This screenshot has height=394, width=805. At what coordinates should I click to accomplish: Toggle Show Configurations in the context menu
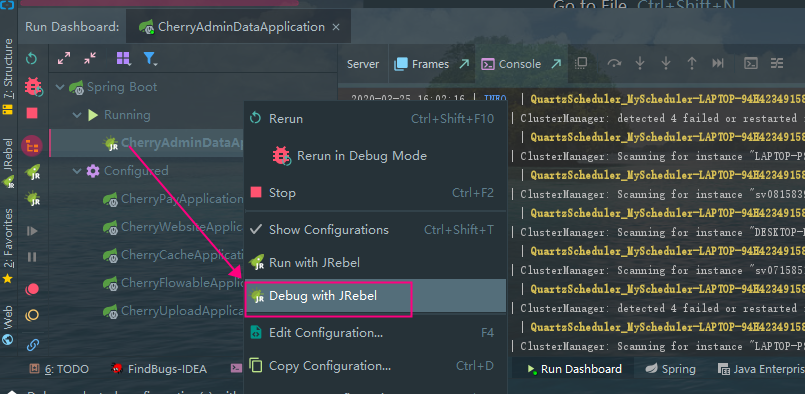pyautogui.click(x=375, y=230)
